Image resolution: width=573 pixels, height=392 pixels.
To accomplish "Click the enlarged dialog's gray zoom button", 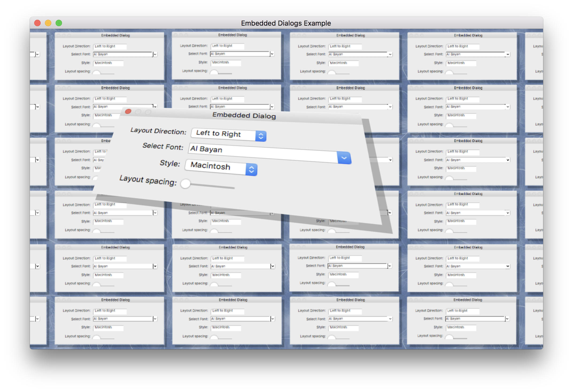I will pyautogui.click(x=148, y=112).
